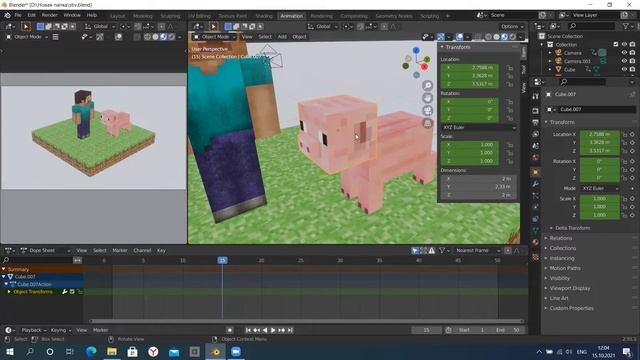Open the Nearest Frame snapping dropdown
The height and width of the screenshot is (360, 640).
click(x=477, y=251)
